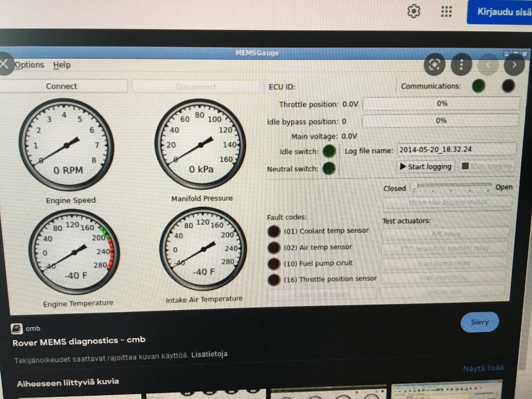Click the Idle switch indicator light
532x399 pixels.
click(329, 151)
